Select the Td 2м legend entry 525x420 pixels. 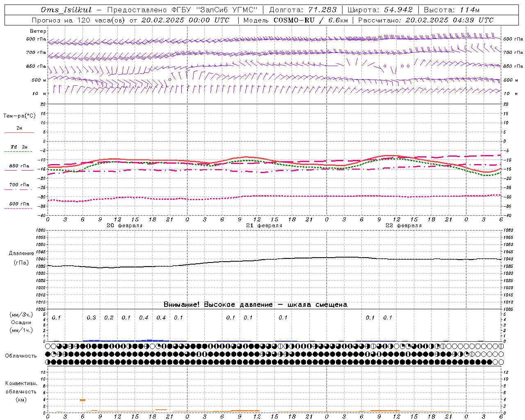(19, 147)
